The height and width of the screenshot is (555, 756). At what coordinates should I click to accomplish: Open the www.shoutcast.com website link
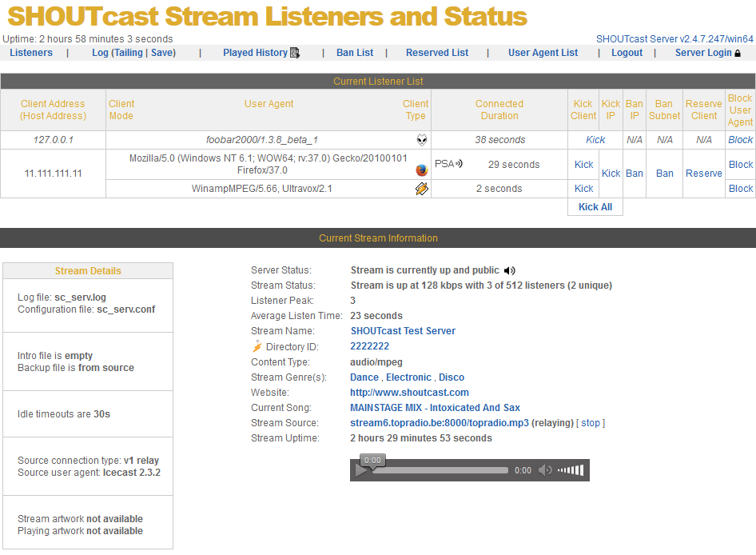pos(409,392)
